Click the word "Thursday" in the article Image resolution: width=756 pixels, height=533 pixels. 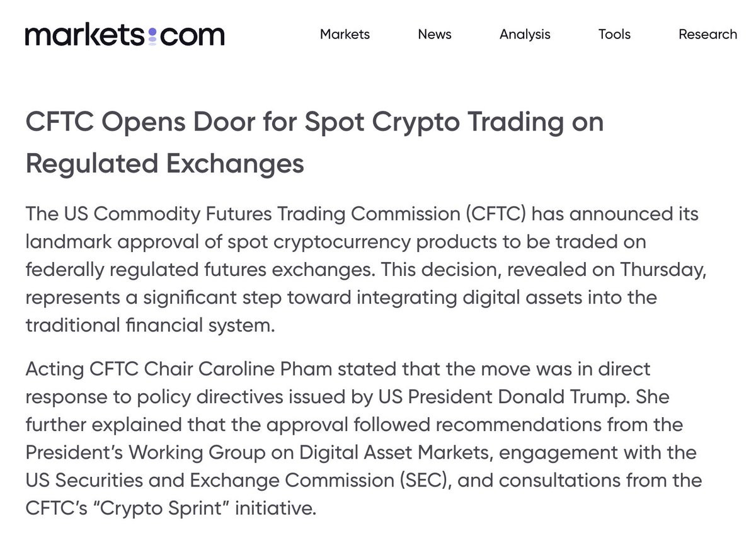point(662,269)
